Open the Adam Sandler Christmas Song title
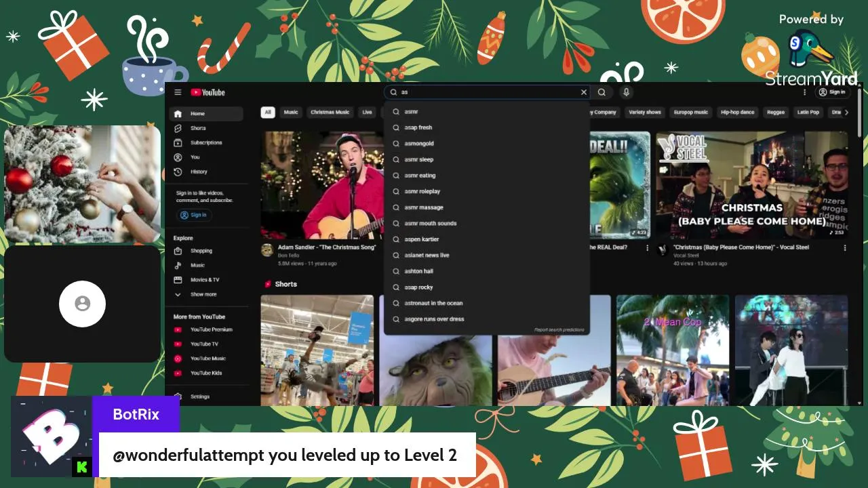The image size is (868, 488). pos(327,247)
